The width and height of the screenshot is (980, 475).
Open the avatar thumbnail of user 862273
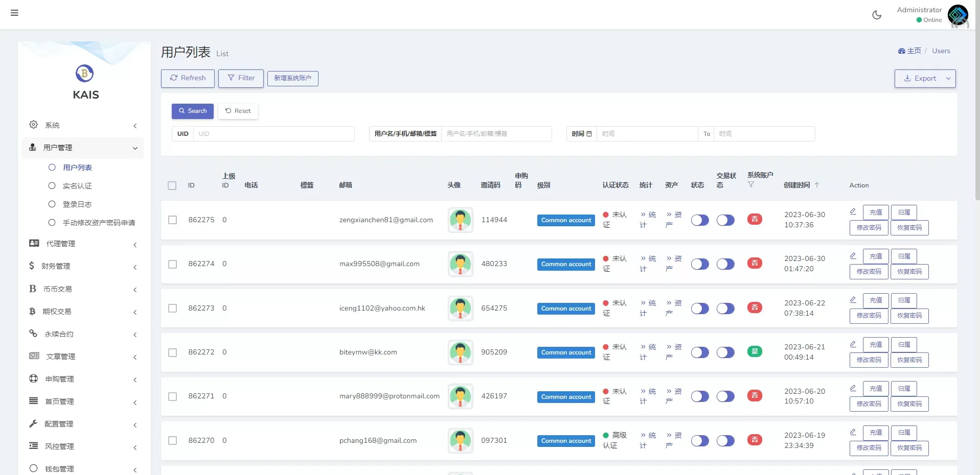pyautogui.click(x=460, y=308)
